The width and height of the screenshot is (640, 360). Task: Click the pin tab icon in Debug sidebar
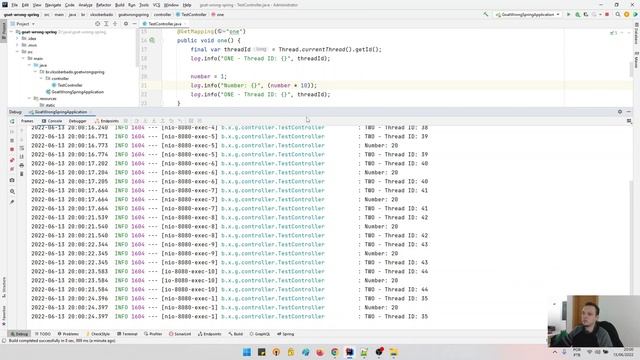tap(12, 202)
